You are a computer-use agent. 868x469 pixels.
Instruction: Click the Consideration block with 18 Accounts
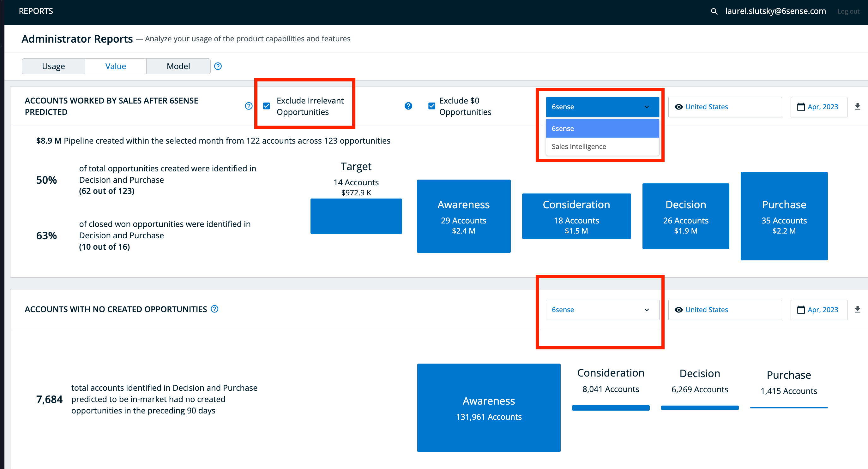pyautogui.click(x=576, y=216)
